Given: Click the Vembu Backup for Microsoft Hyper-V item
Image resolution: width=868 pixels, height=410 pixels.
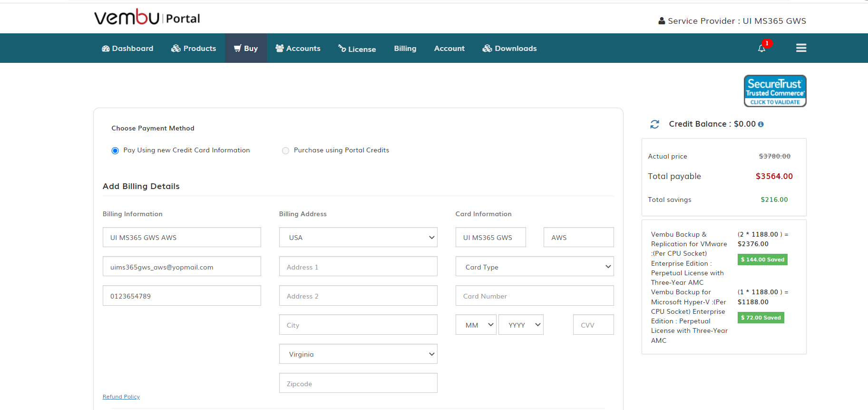Looking at the screenshot, I should coord(689,316).
